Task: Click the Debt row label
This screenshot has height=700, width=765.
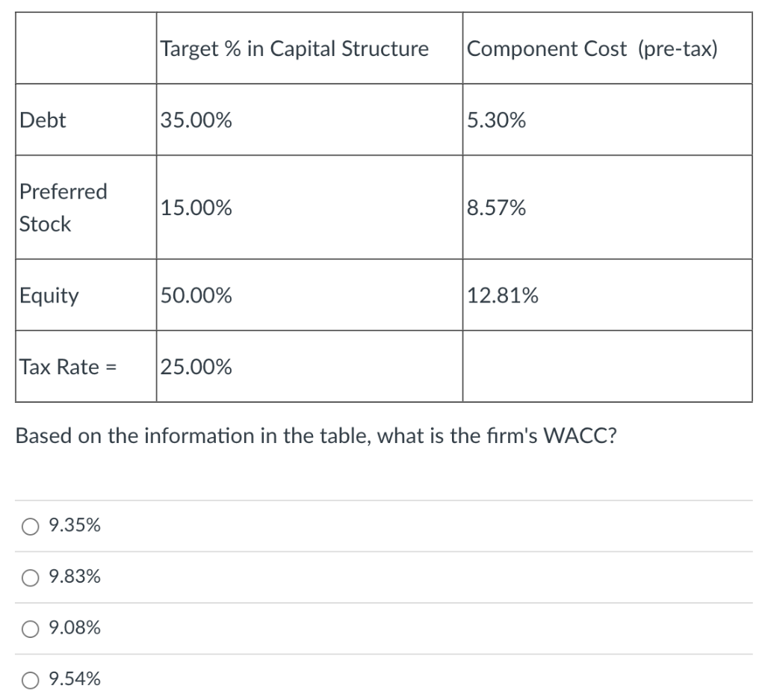Action: (x=42, y=120)
